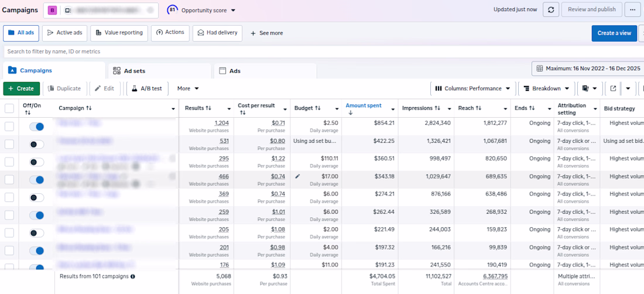This screenshot has height=294, width=644.
Task: Click the info icon beside 101 campaigns
Action: click(133, 276)
